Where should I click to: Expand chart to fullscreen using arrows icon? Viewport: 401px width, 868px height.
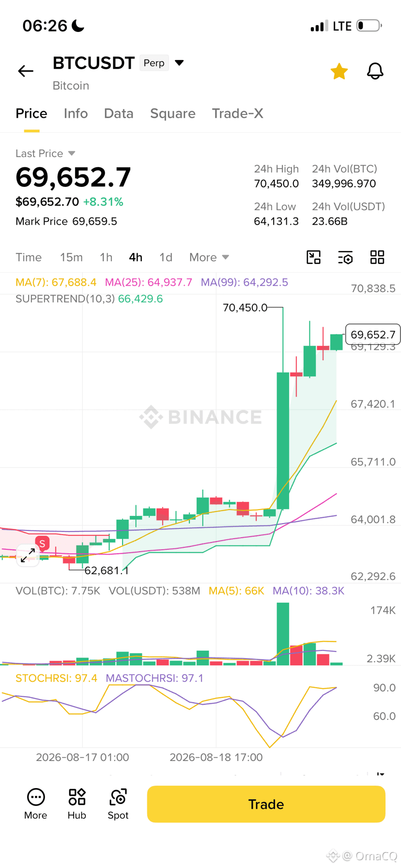tap(28, 555)
